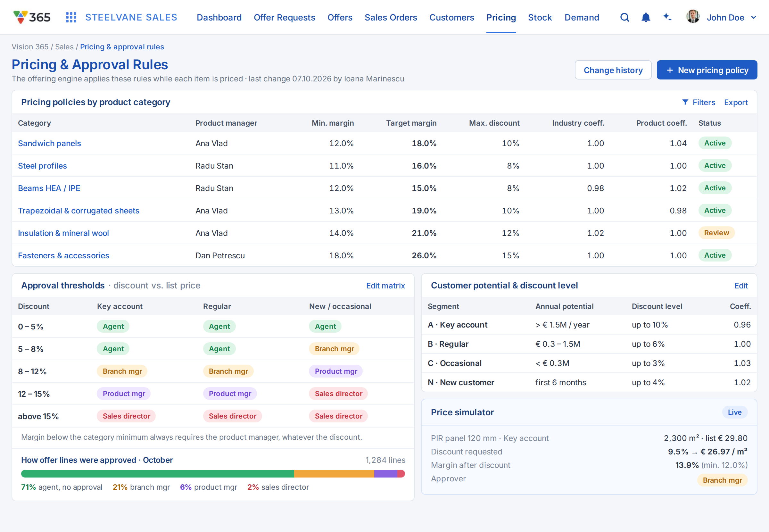The height and width of the screenshot is (532, 769).
Task: Expand the John Doe account menu chevron
Action: (x=754, y=17)
